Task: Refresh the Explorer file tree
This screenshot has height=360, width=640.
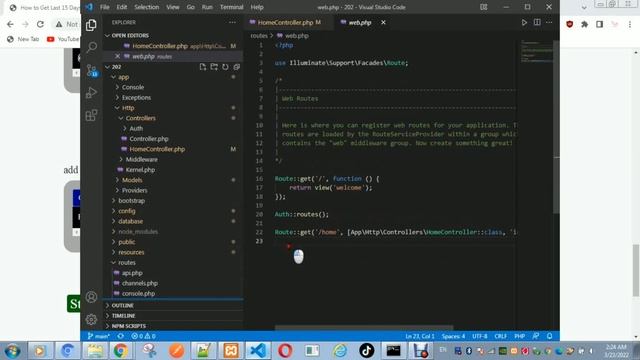Action: [225, 67]
